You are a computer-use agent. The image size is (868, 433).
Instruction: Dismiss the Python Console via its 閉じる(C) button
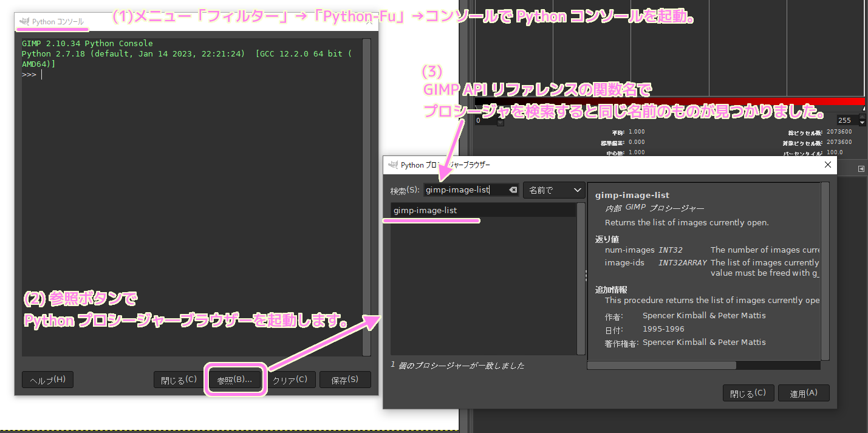[x=177, y=380]
